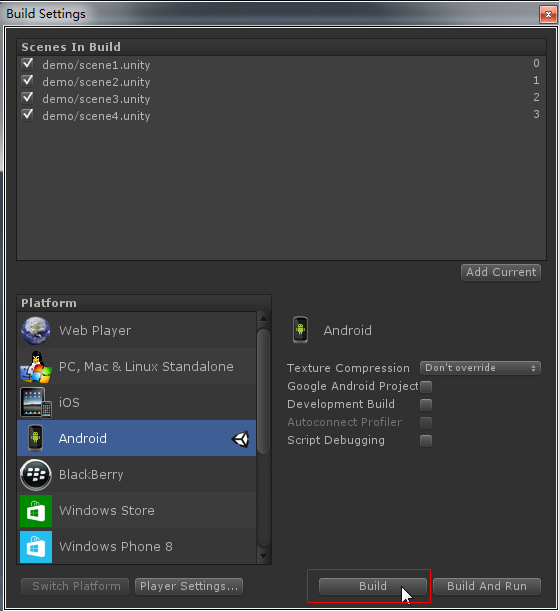The width and height of the screenshot is (559, 611).
Task: Uncheck demo/scene1.unity checkbox
Action: pyautogui.click(x=27, y=64)
